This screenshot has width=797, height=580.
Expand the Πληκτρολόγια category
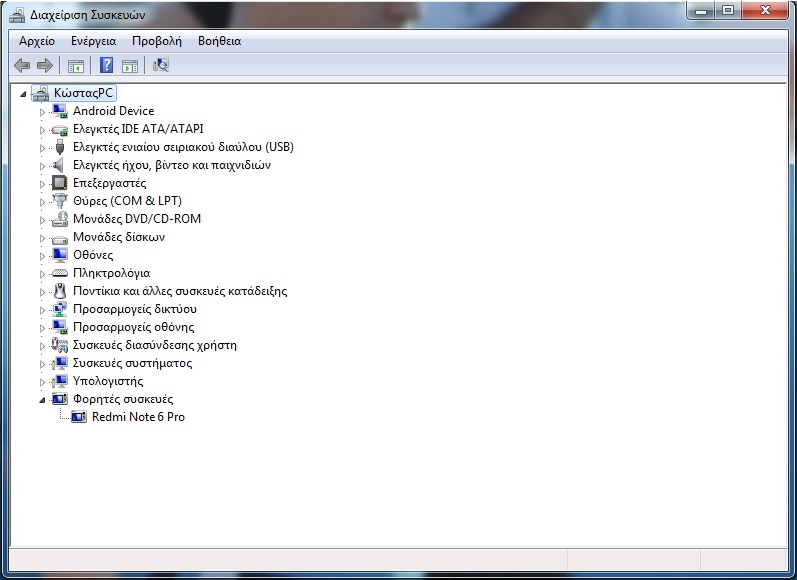click(x=43, y=274)
